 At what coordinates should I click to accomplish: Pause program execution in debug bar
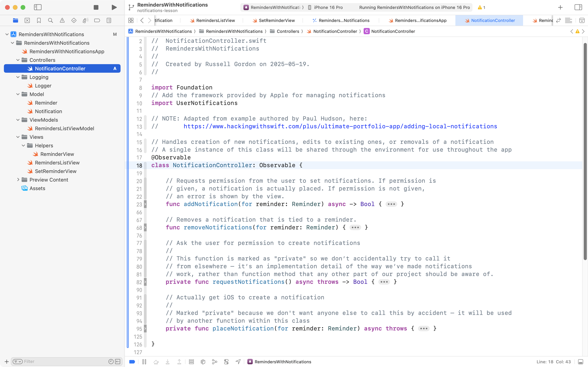click(x=144, y=362)
